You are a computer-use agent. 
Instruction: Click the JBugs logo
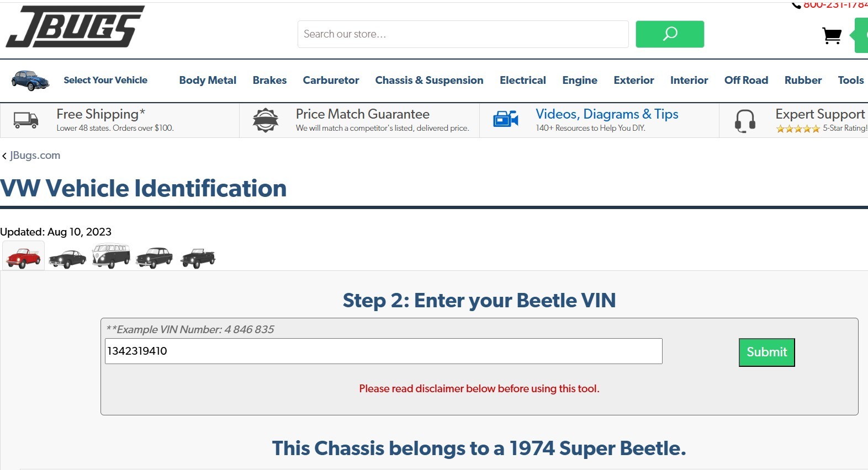[75, 26]
